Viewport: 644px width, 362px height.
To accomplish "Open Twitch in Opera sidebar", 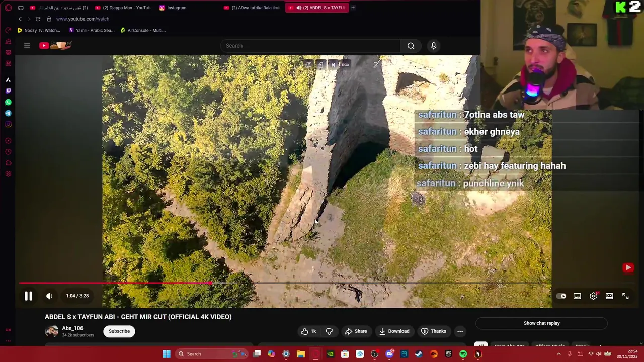I will click(x=8, y=91).
